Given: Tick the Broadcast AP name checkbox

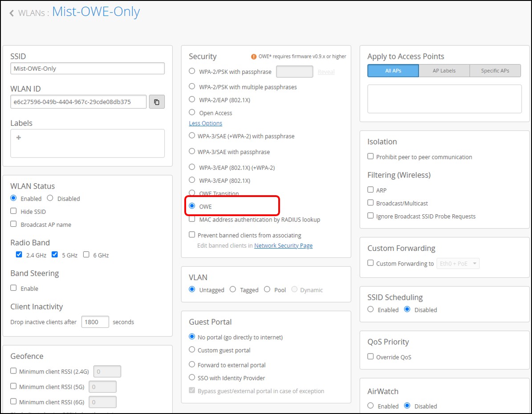Looking at the screenshot, I should pyautogui.click(x=13, y=224).
